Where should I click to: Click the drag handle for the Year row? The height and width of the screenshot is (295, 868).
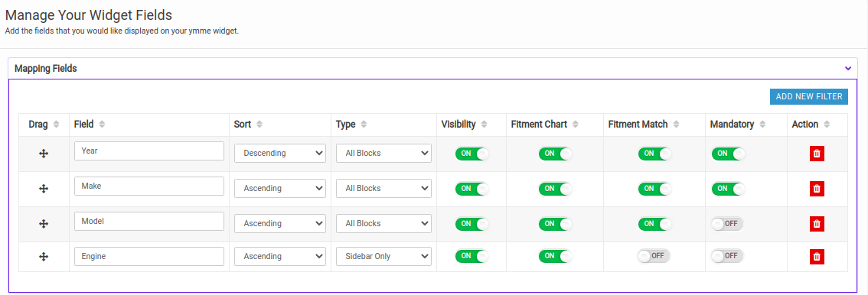pos(44,154)
